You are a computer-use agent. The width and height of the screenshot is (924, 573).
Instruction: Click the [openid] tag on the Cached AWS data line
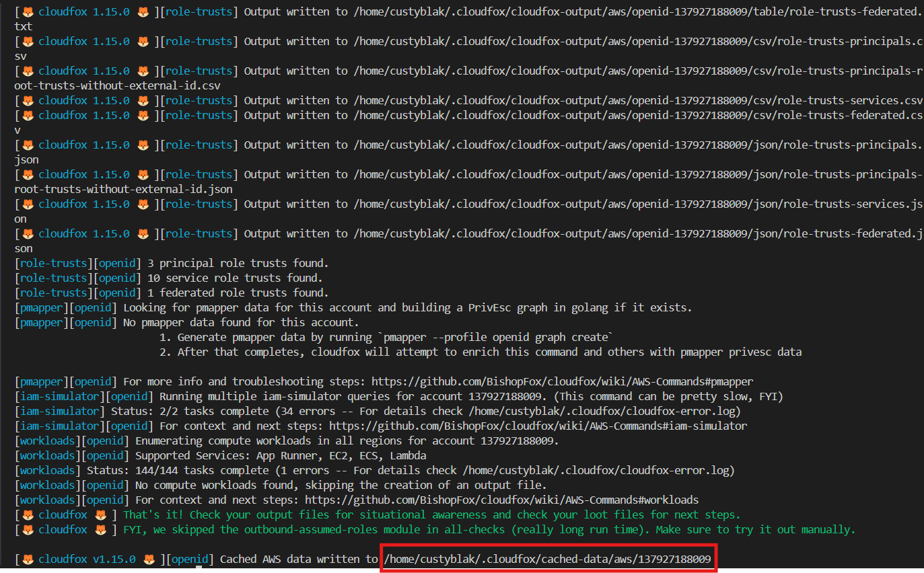click(190, 559)
